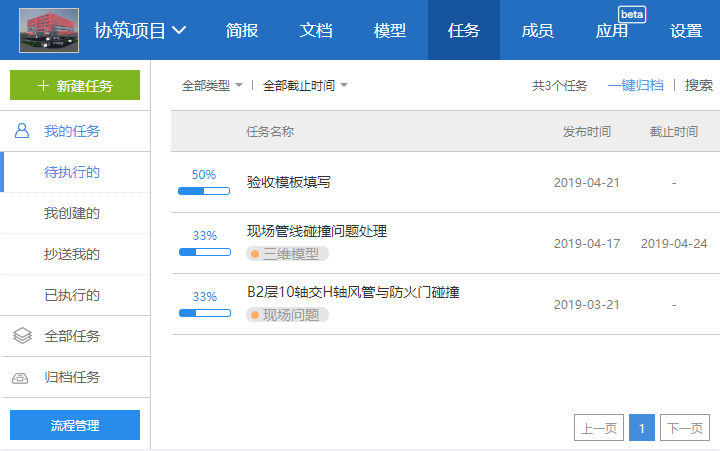Click the 发布时间 column header

tap(587, 132)
